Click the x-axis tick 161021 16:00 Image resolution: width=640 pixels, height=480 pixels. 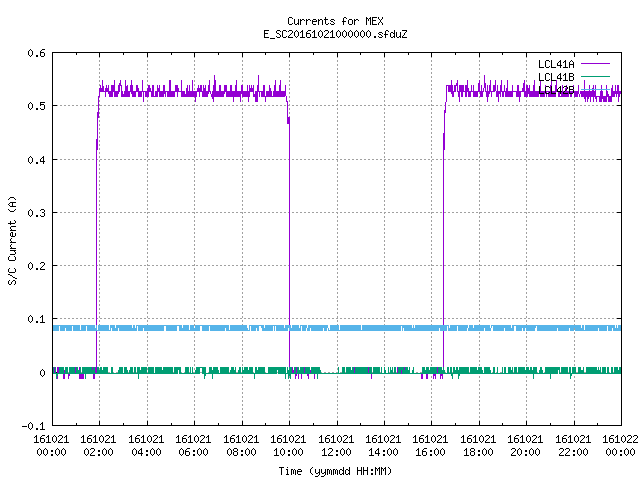click(431, 446)
